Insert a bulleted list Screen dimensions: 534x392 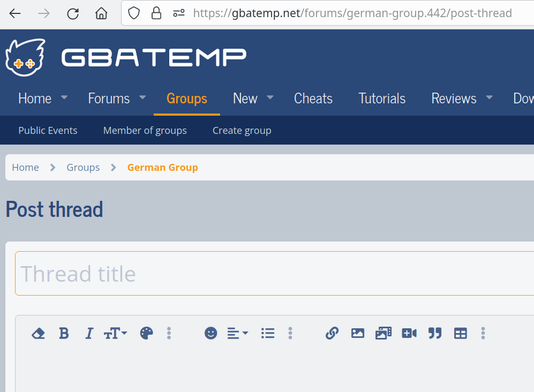(268, 333)
